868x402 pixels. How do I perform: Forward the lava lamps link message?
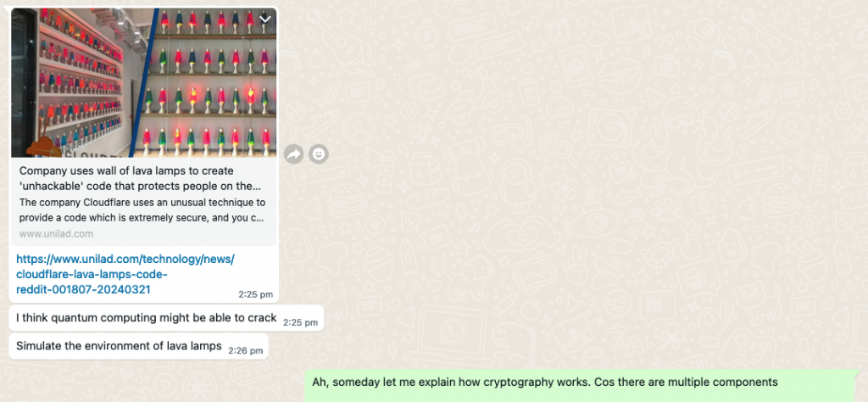(x=294, y=154)
